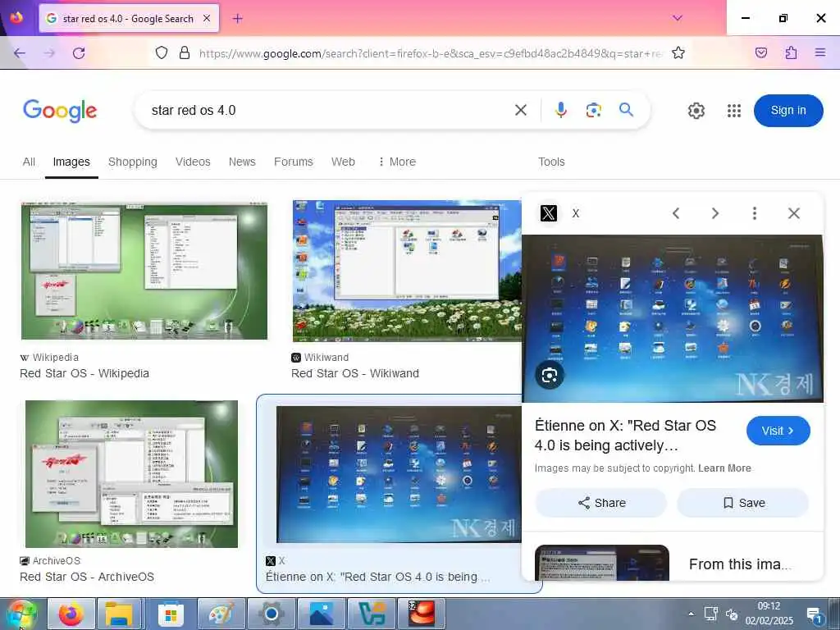This screenshot has height=630, width=840.
Task: Go to previous image in preview panel
Action: click(x=676, y=213)
